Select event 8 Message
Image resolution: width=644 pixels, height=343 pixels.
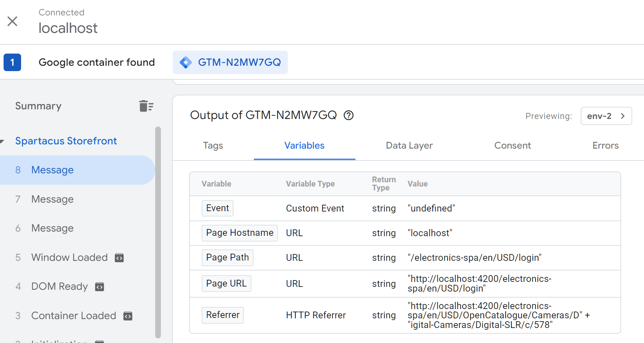77,170
